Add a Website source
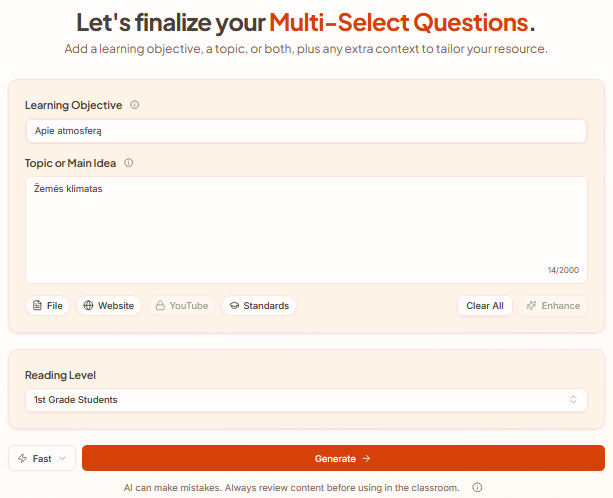 click(110, 306)
